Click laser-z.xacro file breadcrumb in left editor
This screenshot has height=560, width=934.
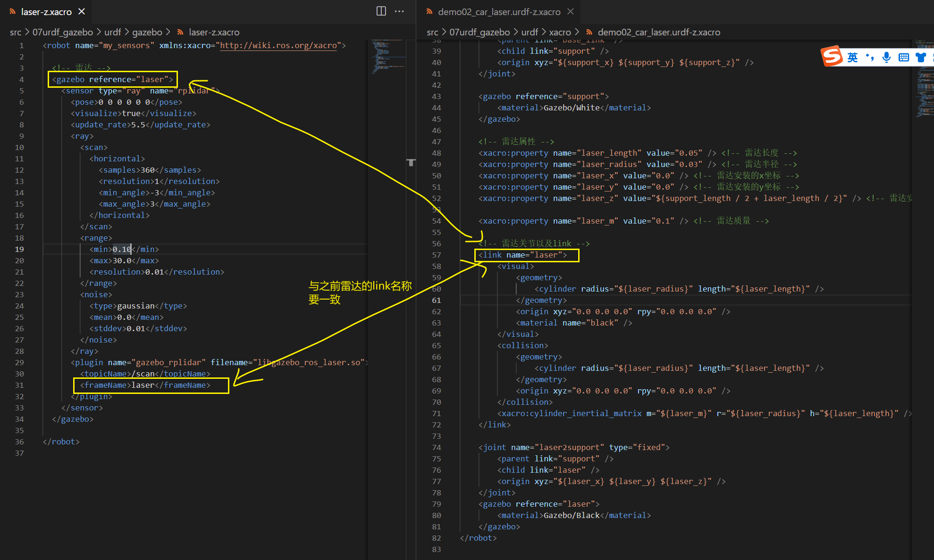[x=214, y=32]
